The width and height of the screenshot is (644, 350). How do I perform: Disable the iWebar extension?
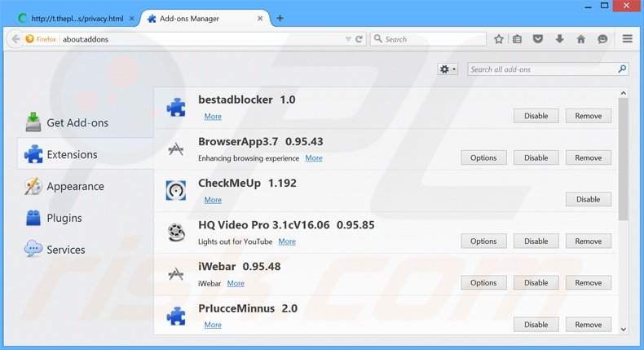(x=536, y=283)
